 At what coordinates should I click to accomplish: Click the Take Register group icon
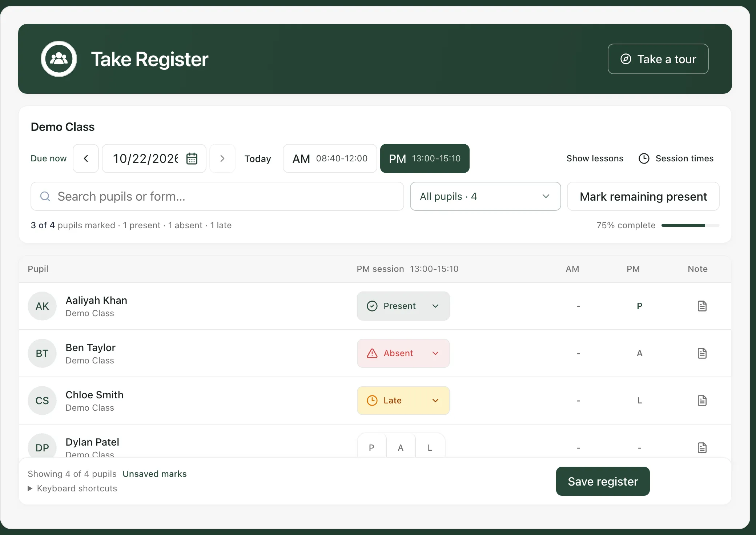pos(59,59)
